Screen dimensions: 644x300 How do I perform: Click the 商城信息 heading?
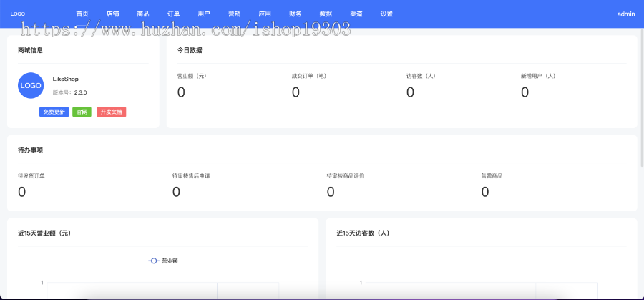tap(30, 51)
